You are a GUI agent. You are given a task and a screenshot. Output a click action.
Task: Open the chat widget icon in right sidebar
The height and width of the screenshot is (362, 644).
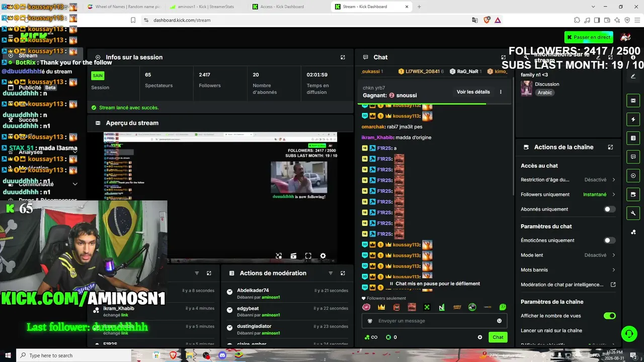[x=633, y=157]
